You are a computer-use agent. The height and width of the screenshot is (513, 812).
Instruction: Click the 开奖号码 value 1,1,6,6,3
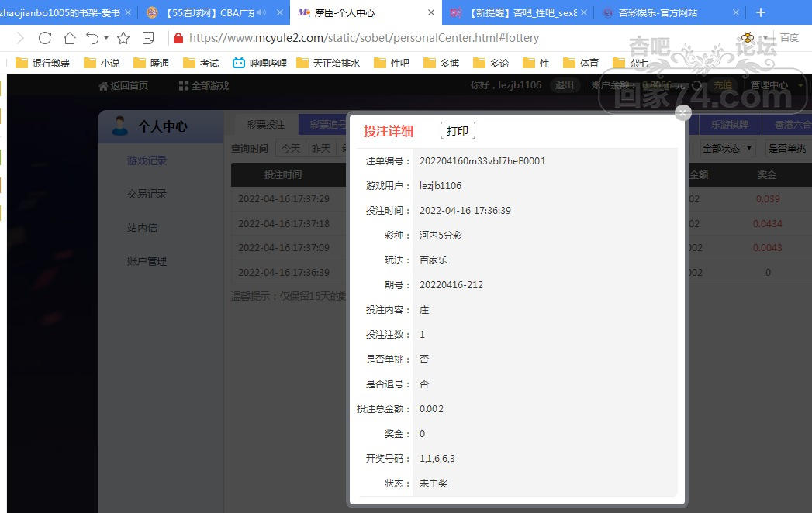pyautogui.click(x=437, y=458)
